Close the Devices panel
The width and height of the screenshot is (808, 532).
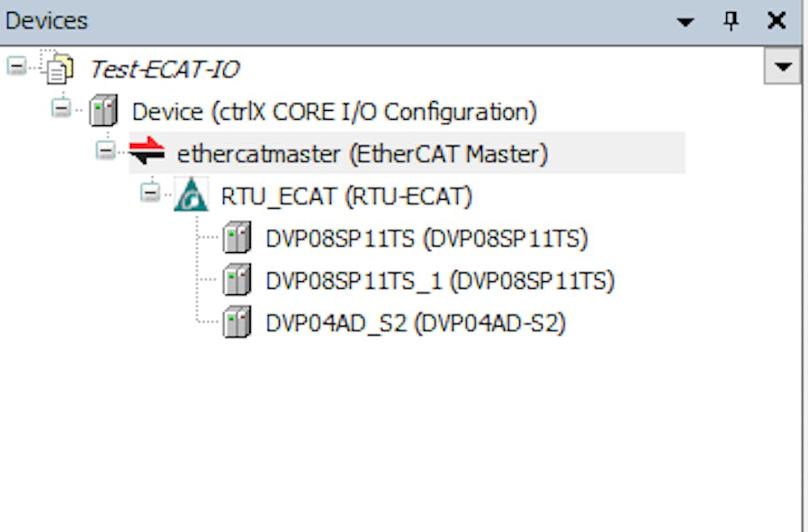776,22
